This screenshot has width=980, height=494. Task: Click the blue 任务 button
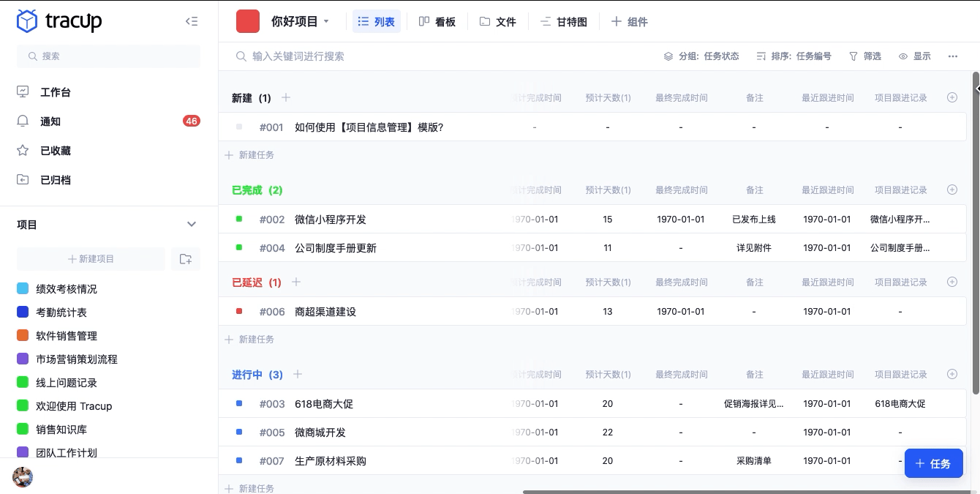pos(934,463)
